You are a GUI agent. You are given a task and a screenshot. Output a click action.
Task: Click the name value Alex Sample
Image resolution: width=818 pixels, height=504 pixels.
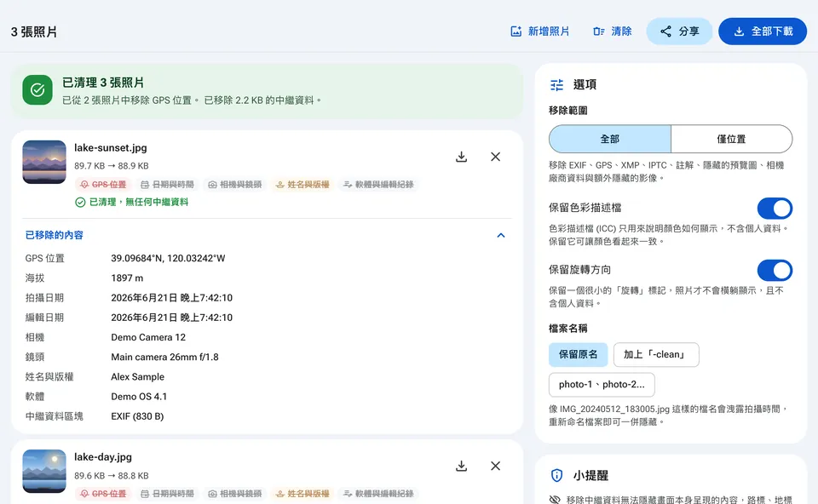coord(137,377)
